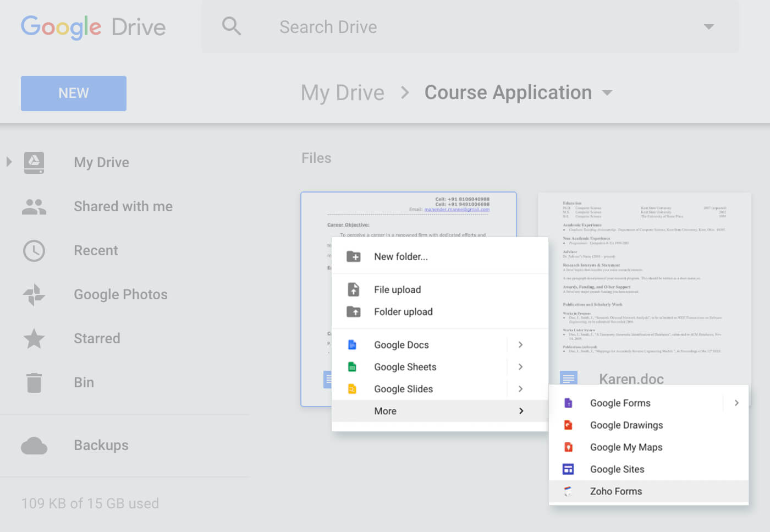Open Course Application folder dropdown
Image resolution: width=770 pixels, height=532 pixels.
pyautogui.click(x=607, y=93)
